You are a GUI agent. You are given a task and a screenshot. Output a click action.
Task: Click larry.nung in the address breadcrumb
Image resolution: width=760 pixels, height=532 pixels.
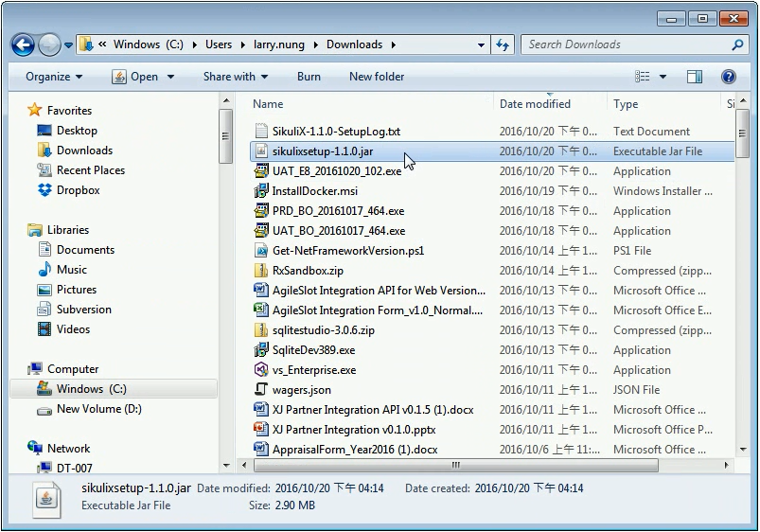click(278, 44)
